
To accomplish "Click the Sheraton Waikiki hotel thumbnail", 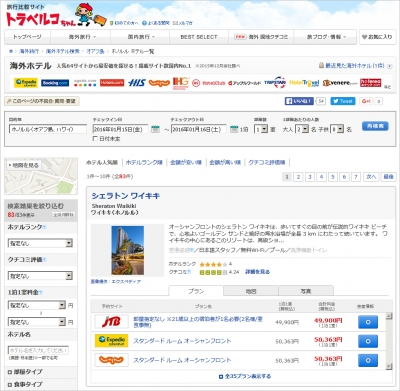I will tap(128, 250).
